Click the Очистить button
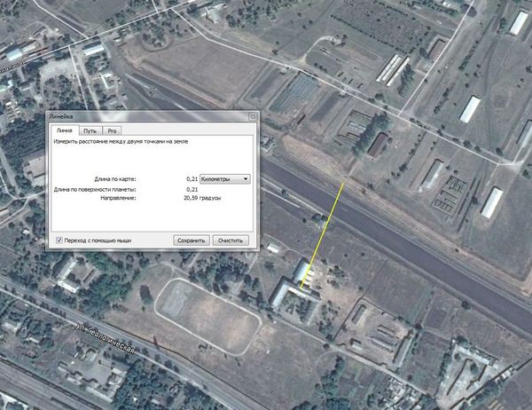532x410 pixels. (231, 240)
